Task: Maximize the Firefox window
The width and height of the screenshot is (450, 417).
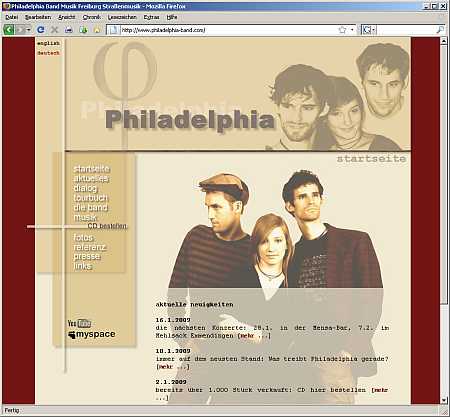Action: pos(435,6)
